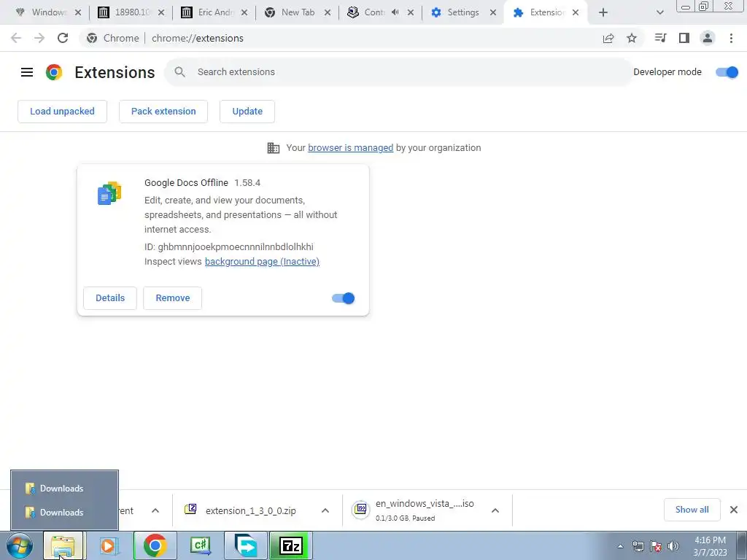Share this page using the share icon
The image size is (747, 560).
click(608, 38)
